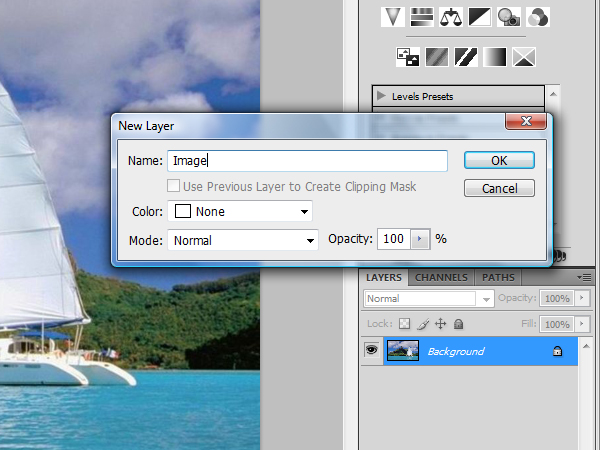Add a Vibrance adjustment from the Adjustments panel
This screenshot has width=600, height=450.
pyautogui.click(x=393, y=17)
